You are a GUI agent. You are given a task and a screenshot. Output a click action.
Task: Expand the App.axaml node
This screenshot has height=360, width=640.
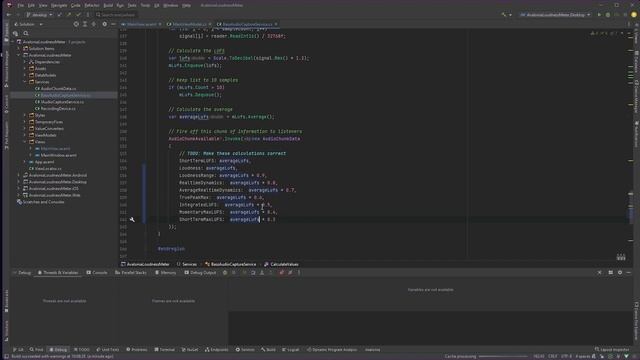coord(25,162)
